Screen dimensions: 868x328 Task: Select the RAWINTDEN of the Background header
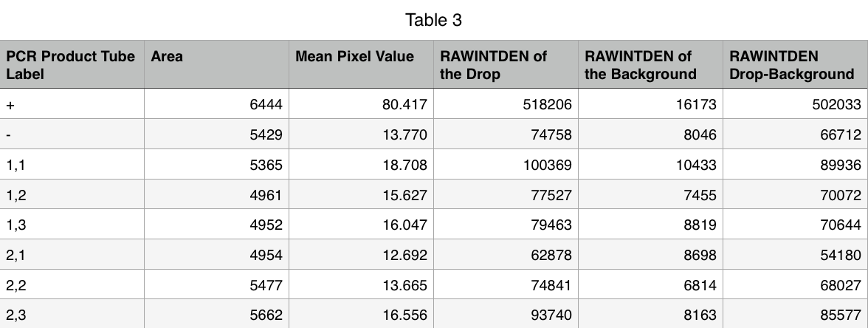(x=640, y=65)
